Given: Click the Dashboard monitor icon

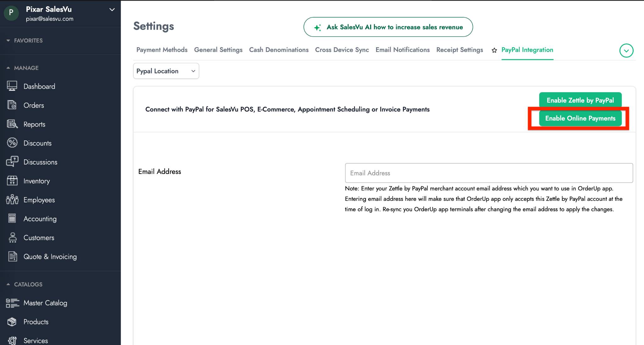Looking at the screenshot, I should tap(12, 86).
